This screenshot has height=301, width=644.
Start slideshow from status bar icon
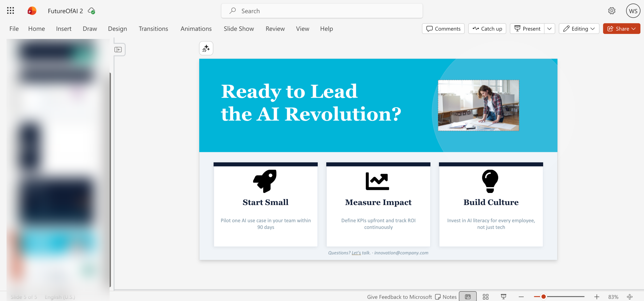(x=503, y=297)
